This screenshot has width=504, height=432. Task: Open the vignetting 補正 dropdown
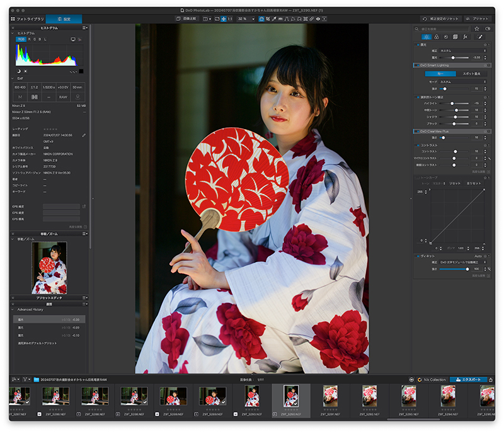tap(463, 262)
